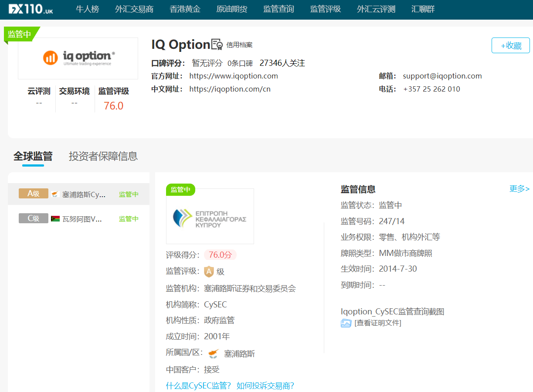The image size is (533, 392).
Task: Click the iq option broker logo
Action: (x=78, y=58)
